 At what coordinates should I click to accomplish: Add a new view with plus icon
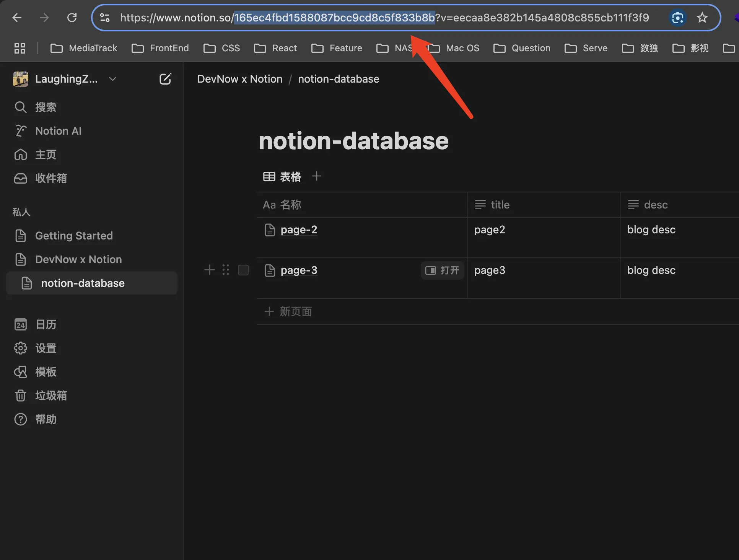click(x=316, y=176)
